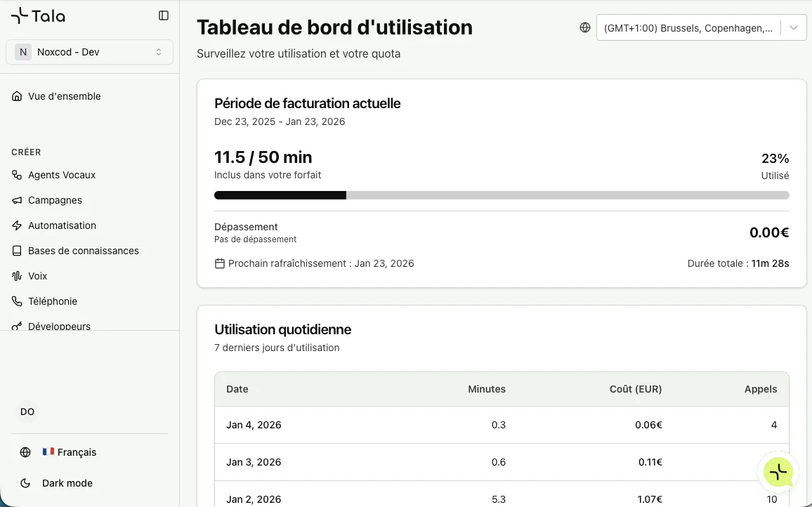Click the Téléphonie phone icon

click(17, 301)
